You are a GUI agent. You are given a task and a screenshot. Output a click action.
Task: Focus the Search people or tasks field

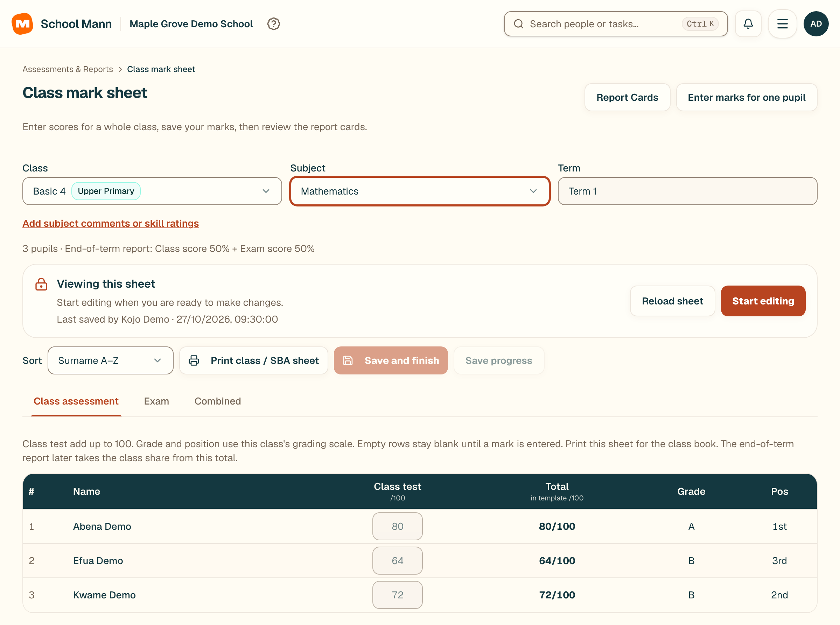point(616,24)
